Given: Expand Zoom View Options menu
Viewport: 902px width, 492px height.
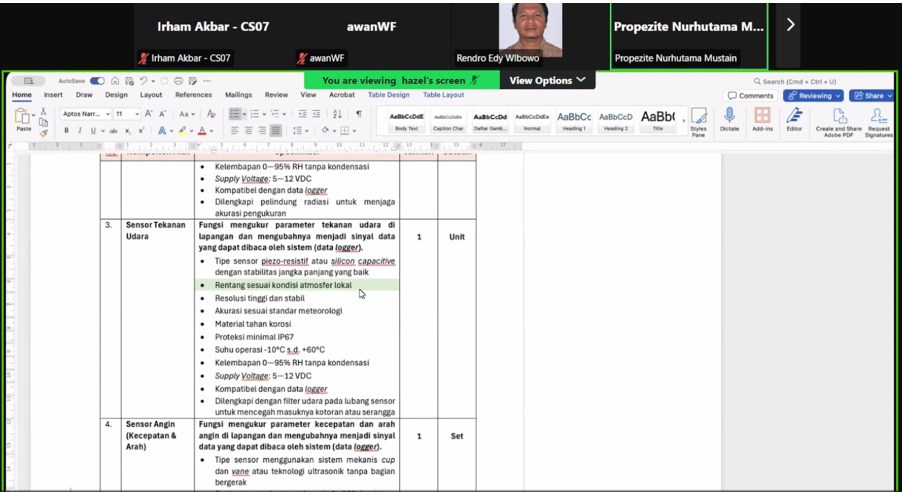Looking at the screenshot, I should (547, 81).
